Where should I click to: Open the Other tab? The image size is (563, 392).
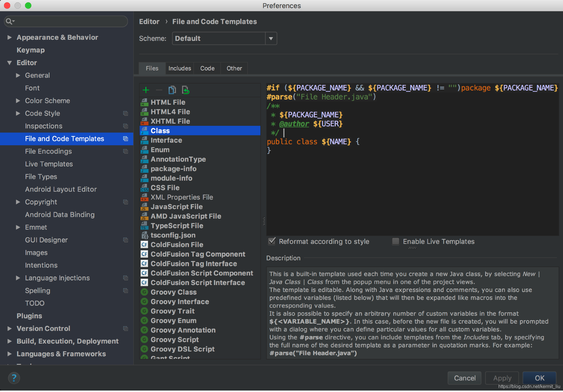pos(234,68)
